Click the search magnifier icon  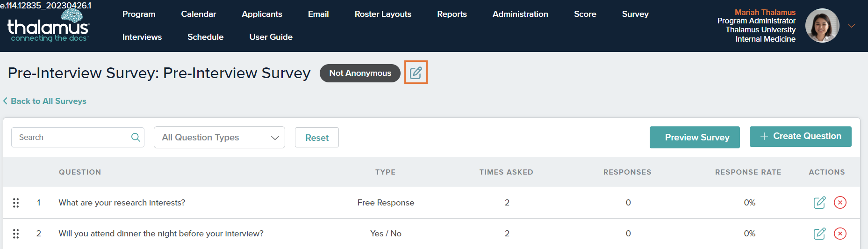(x=136, y=137)
